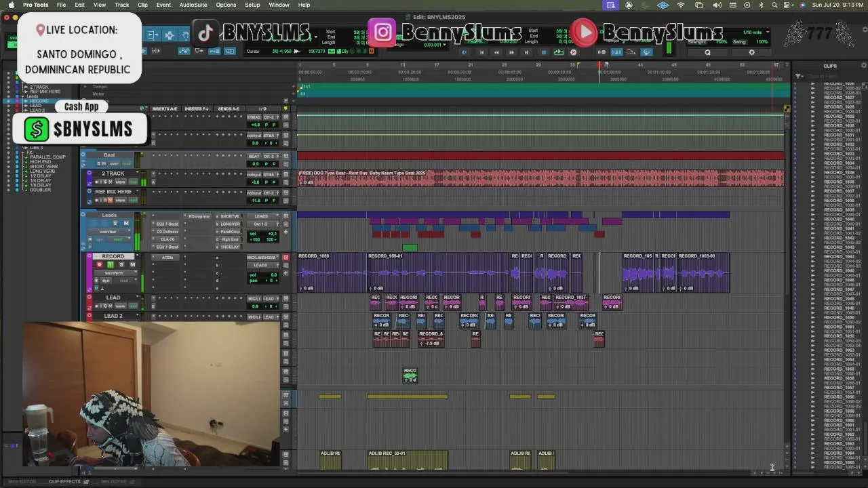Open Leads track read automation mode selector
The height and width of the screenshot is (488, 868).
point(119,239)
